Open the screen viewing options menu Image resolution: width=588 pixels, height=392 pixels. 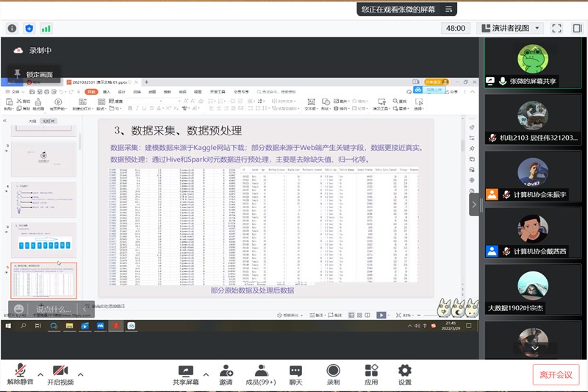click(450, 9)
